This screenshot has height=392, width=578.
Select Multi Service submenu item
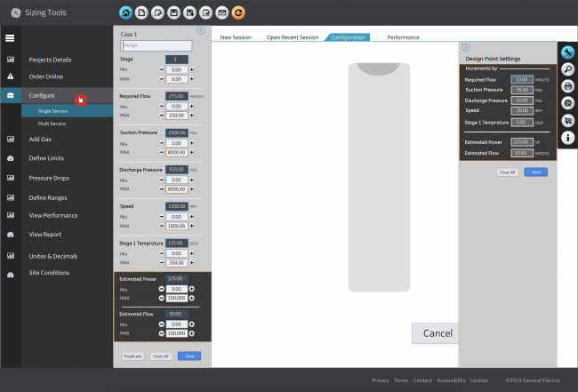point(51,124)
